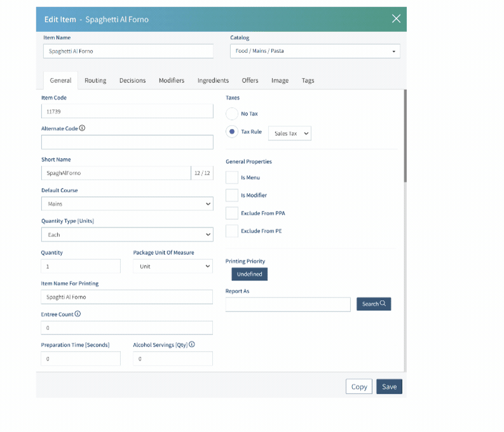The height and width of the screenshot is (432, 504).
Task: Click the Entree Count info icon
Action: point(78,314)
